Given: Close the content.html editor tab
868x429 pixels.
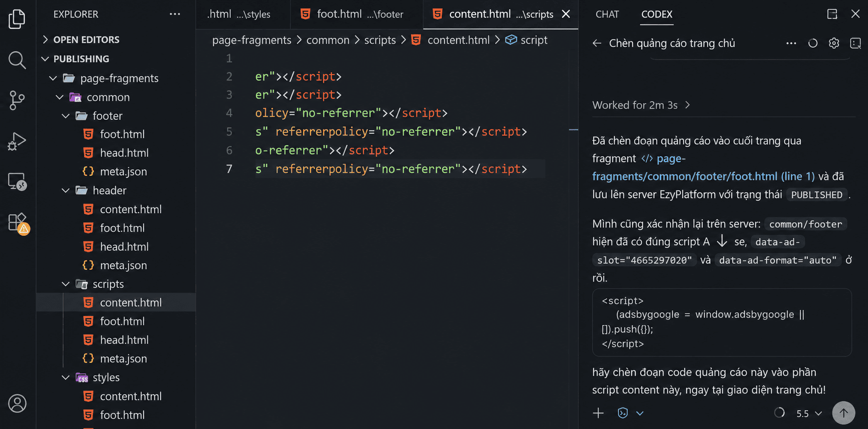Looking at the screenshot, I should click(x=566, y=14).
